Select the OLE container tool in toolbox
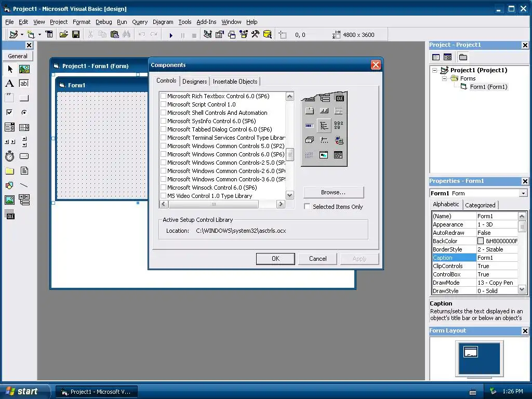 coord(10,215)
